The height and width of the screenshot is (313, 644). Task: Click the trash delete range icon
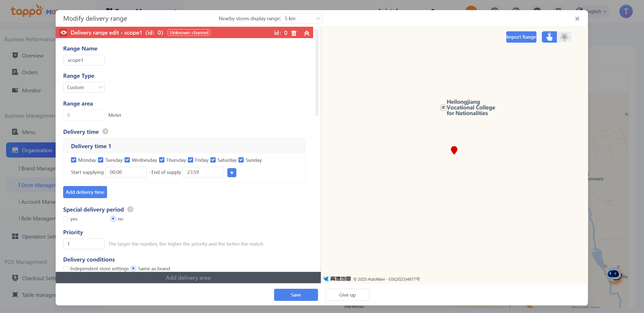294,33
